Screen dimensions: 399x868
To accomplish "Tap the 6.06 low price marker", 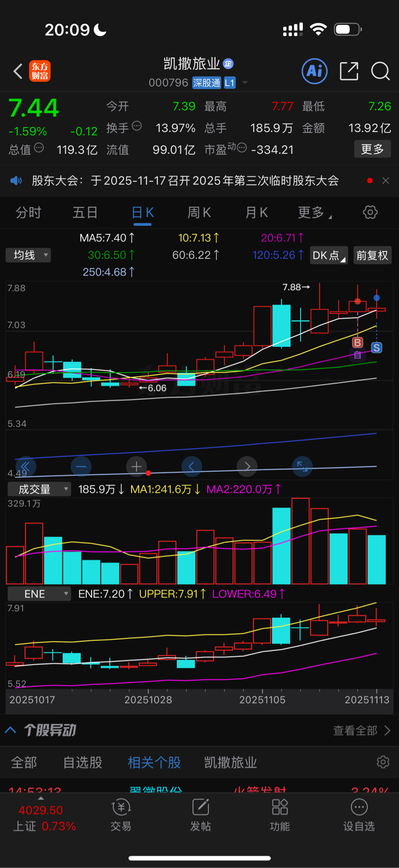I will [x=153, y=388].
